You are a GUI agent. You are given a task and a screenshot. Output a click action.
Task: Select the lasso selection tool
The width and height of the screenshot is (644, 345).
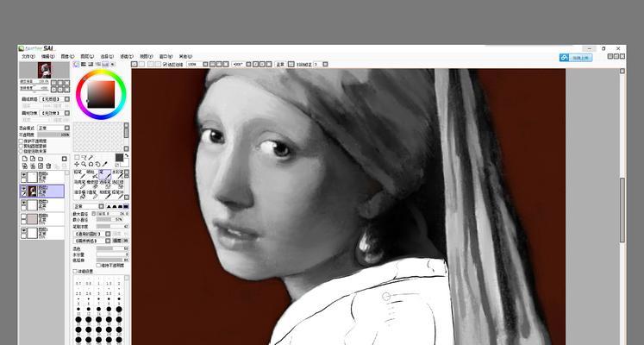(x=84, y=157)
